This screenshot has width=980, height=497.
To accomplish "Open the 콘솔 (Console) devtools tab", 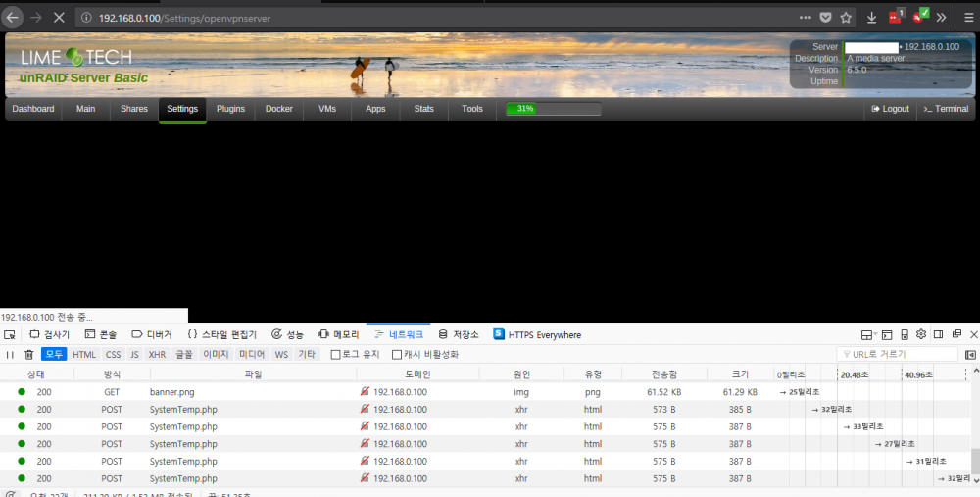I will tap(101, 335).
